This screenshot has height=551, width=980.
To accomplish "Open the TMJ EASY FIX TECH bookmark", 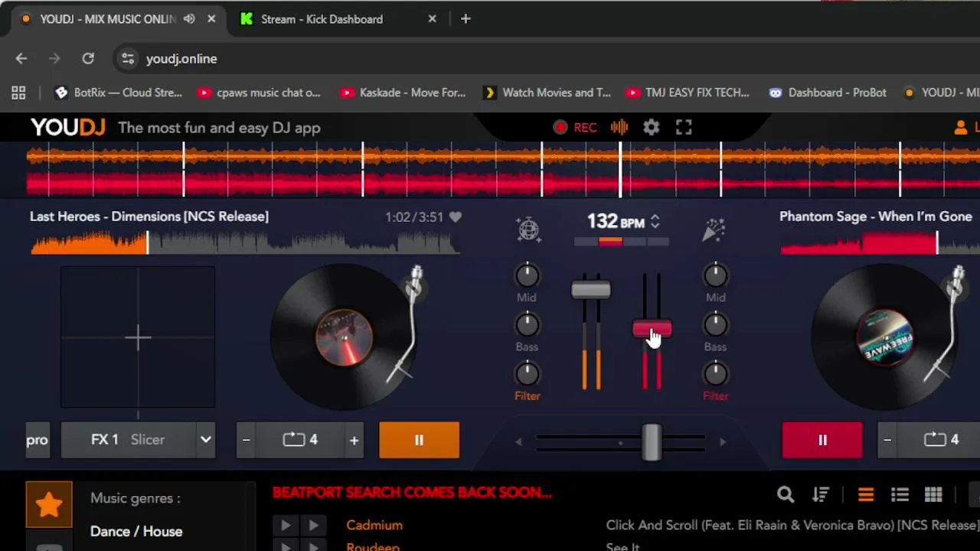I will 688,93.
